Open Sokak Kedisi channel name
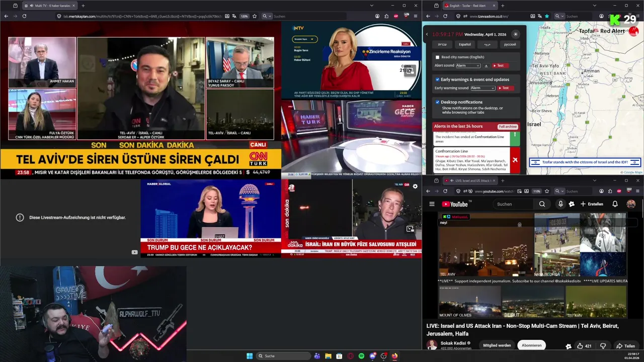The width and height of the screenshot is (644, 362). [453, 343]
